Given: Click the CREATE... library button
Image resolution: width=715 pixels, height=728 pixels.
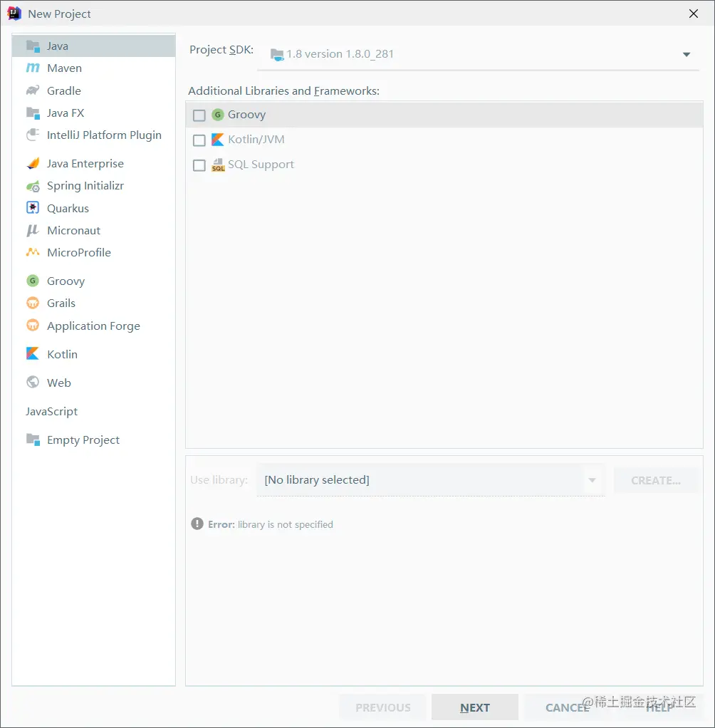Looking at the screenshot, I should [x=656, y=480].
